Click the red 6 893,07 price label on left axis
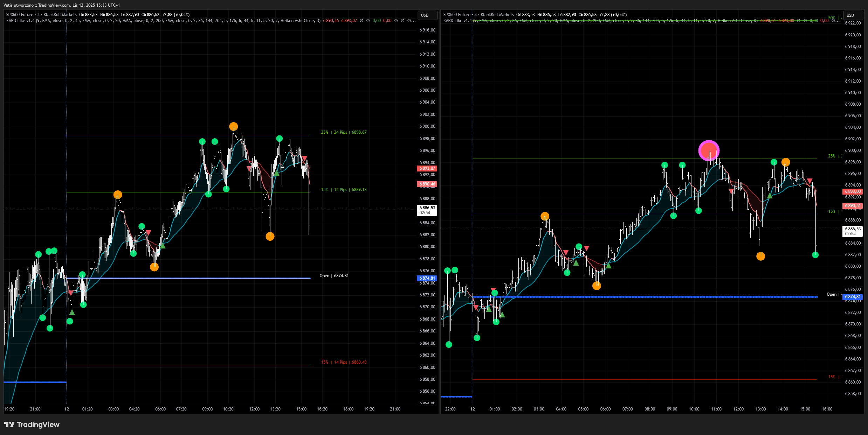This screenshot has width=868, height=435. (427, 168)
